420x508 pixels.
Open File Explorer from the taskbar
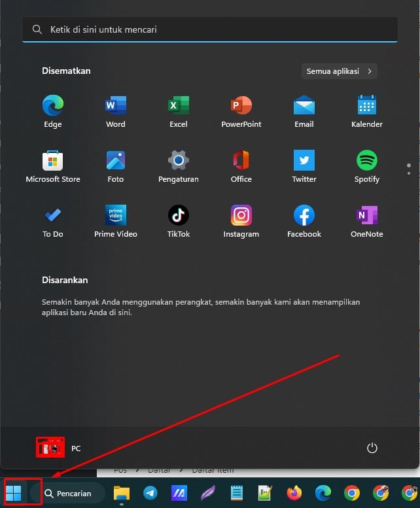point(122,493)
